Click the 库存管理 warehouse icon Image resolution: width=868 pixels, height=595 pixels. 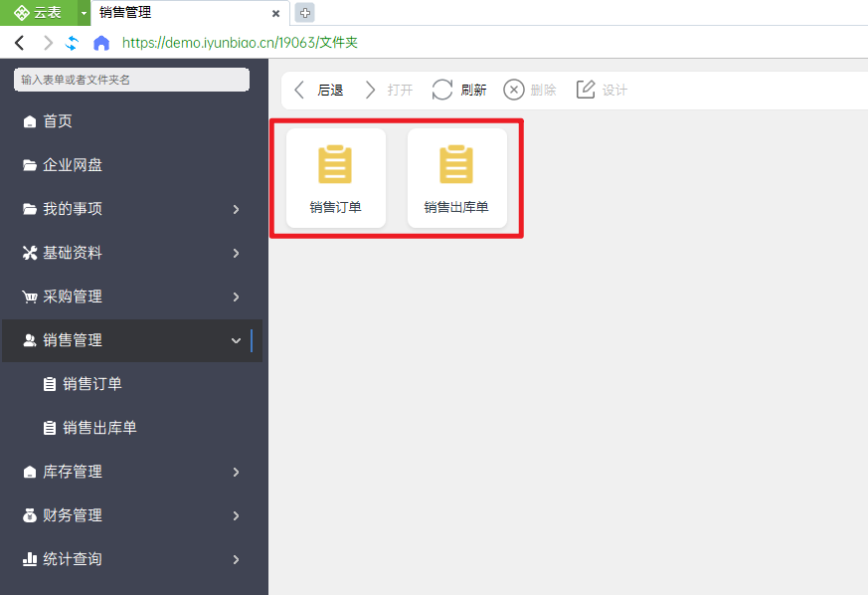(30, 472)
